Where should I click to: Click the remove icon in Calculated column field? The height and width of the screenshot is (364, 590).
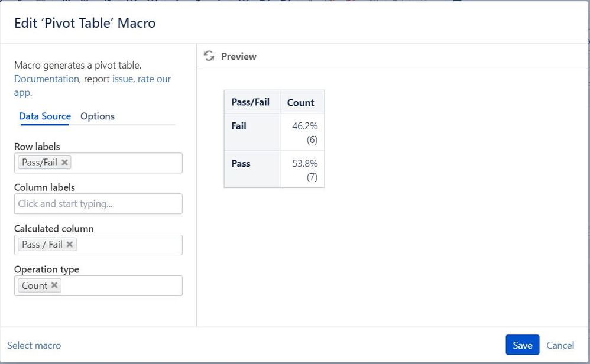tap(70, 244)
